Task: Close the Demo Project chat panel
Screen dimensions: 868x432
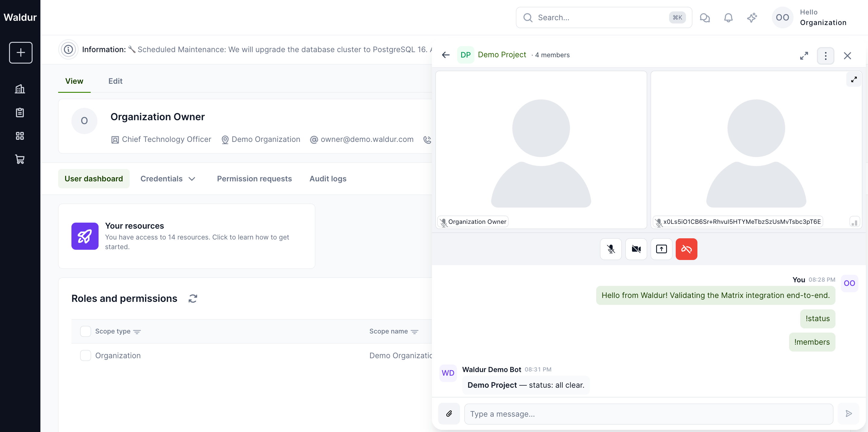Action: 848,55
